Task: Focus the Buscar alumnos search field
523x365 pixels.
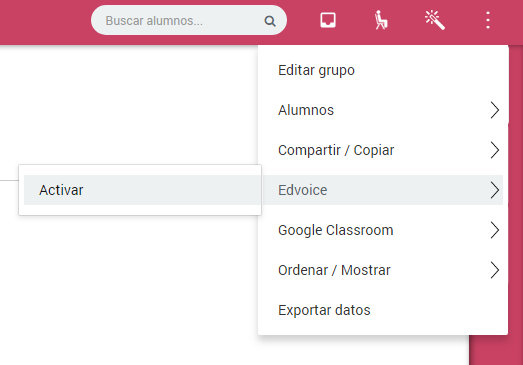Action: pyautogui.click(x=189, y=20)
